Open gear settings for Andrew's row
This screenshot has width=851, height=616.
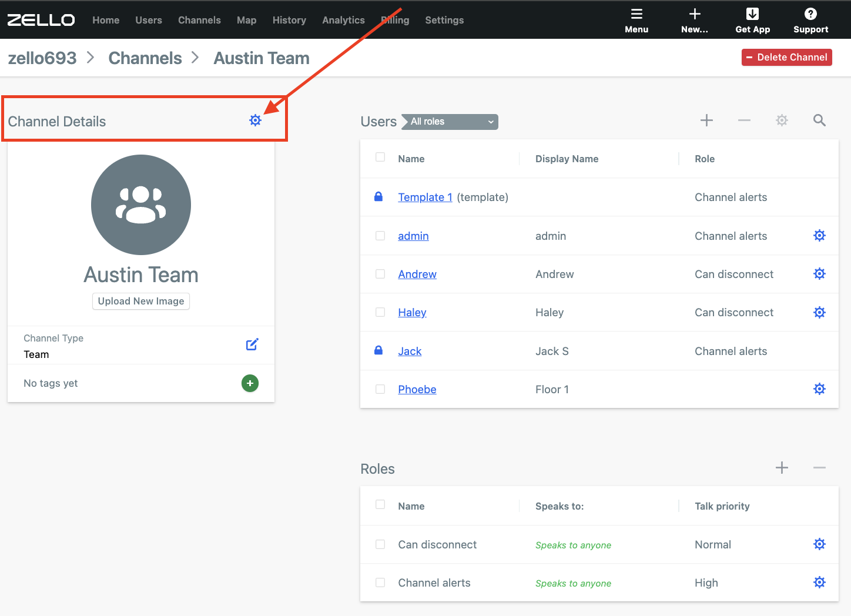tap(819, 274)
